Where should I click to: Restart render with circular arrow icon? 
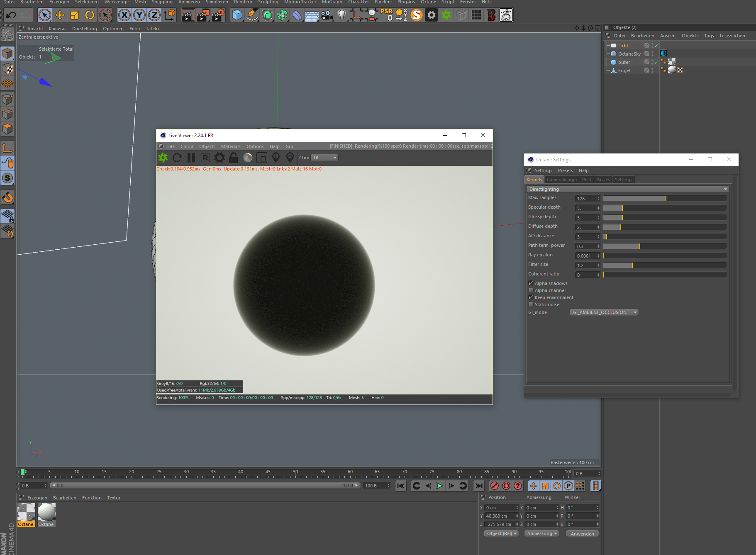(177, 158)
